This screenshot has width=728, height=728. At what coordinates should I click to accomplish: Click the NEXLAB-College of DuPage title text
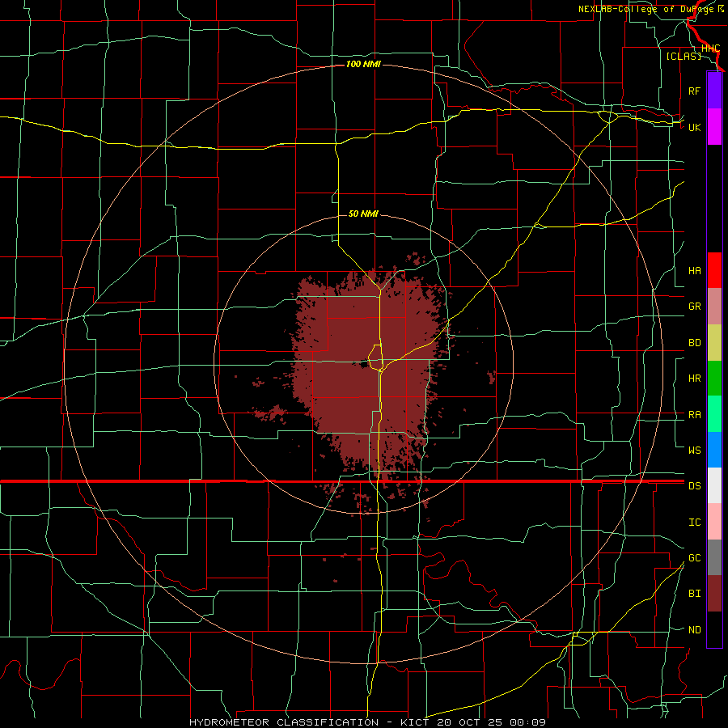coord(650,9)
